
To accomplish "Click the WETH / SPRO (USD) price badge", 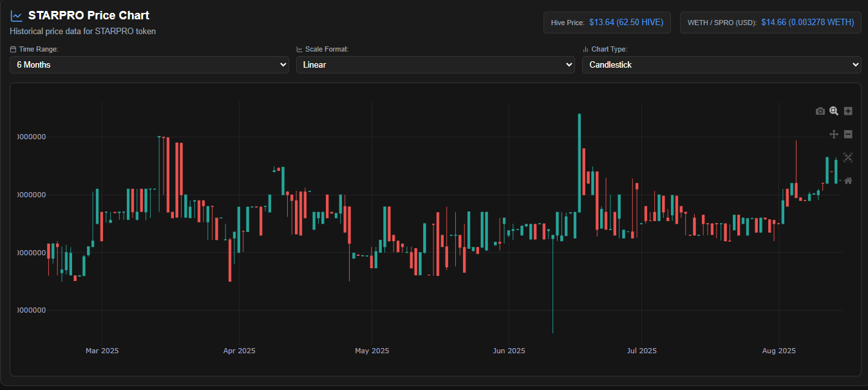I will [771, 22].
